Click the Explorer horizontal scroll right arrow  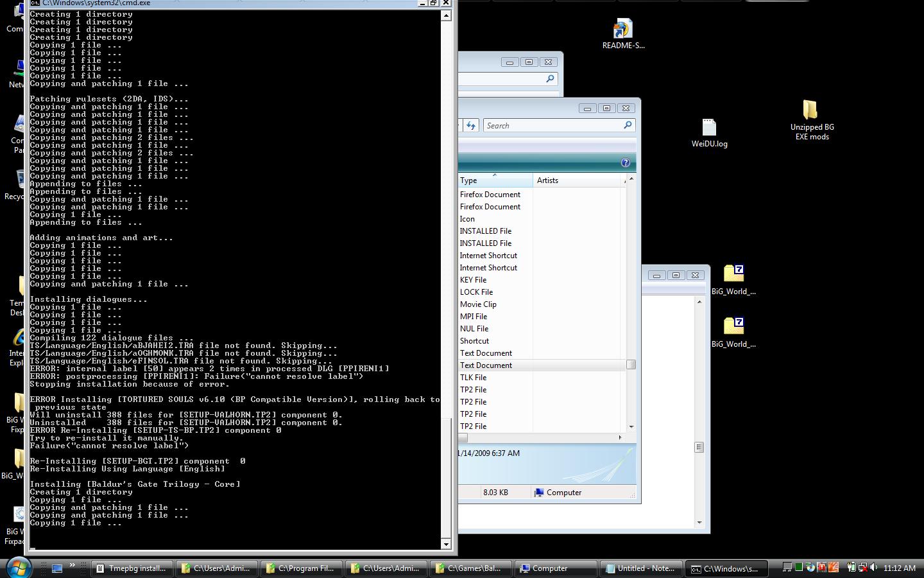pyautogui.click(x=620, y=437)
